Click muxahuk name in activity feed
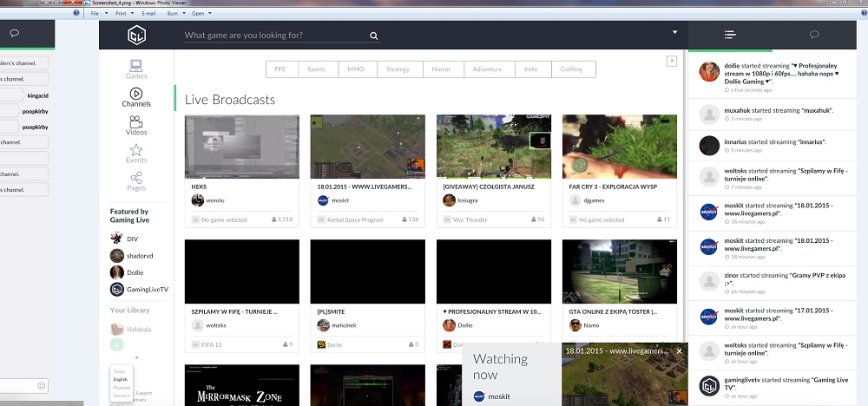Viewport: 868px width, 406px height. pyautogui.click(x=737, y=111)
